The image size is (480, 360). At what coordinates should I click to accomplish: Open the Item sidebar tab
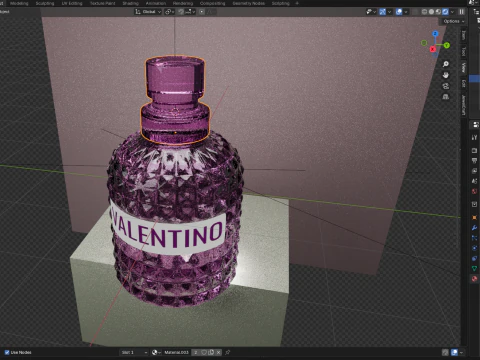[463, 35]
